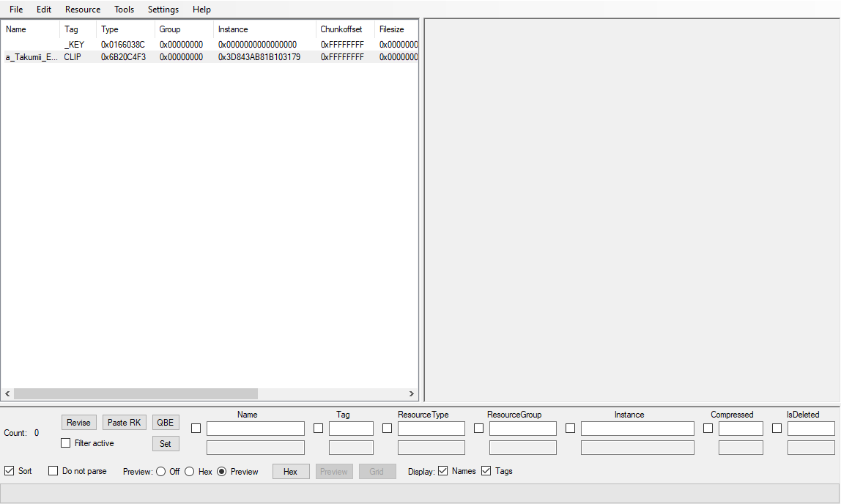The height and width of the screenshot is (504, 841).
Task: Toggle the Sort checkbox
Action: [10, 471]
